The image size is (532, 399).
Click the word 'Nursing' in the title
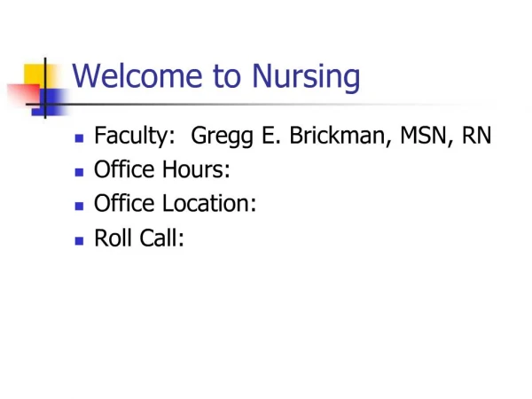(306, 76)
